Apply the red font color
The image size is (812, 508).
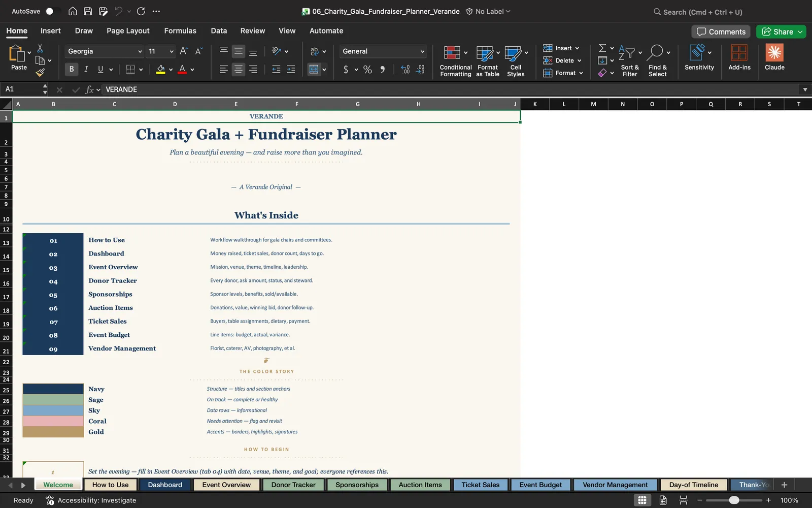click(182, 69)
